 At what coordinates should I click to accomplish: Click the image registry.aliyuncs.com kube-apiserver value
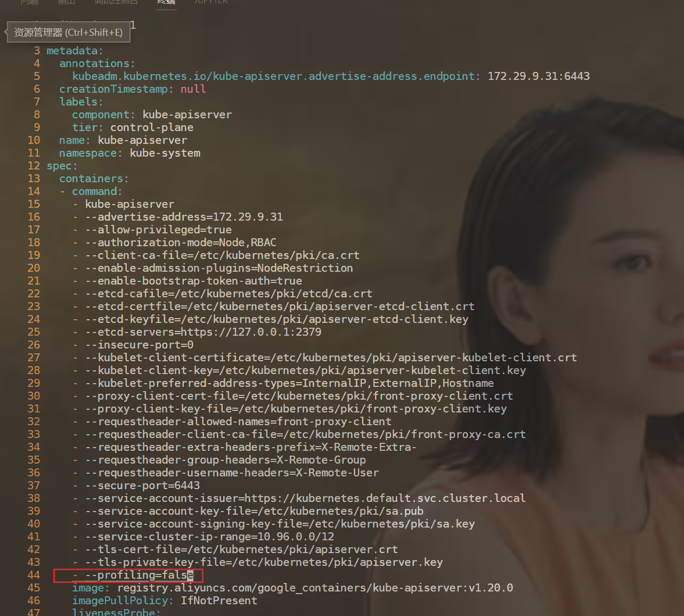(315, 588)
